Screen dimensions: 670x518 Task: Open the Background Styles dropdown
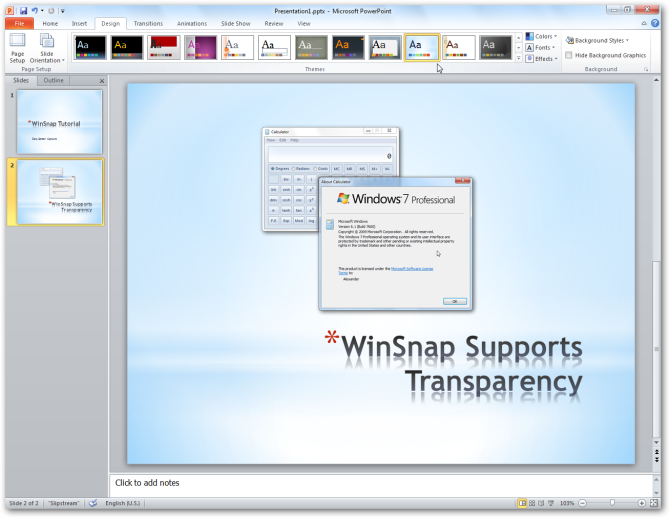[597, 41]
